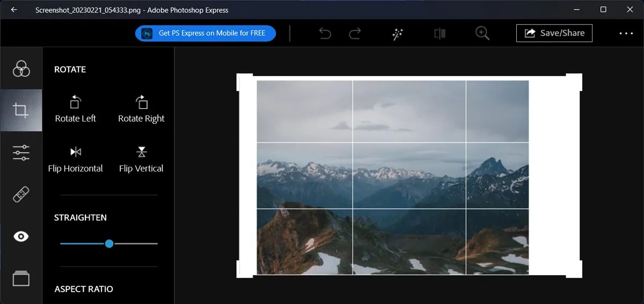Open the three-dot more options menu

coord(626,33)
